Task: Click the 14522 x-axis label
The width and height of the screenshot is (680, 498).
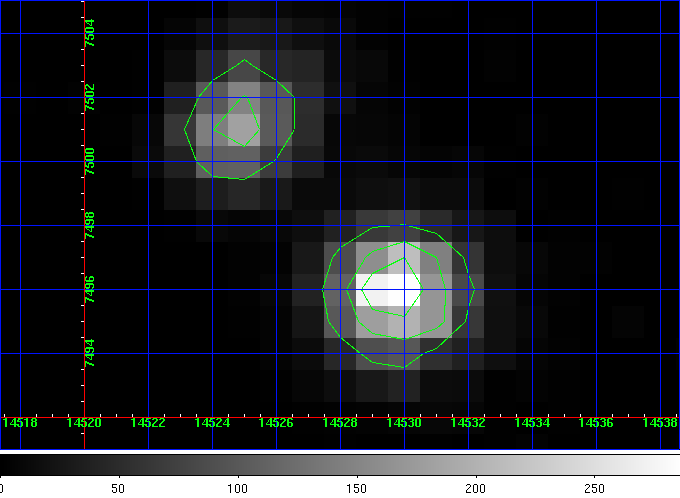Action: click(x=148, y=423)
